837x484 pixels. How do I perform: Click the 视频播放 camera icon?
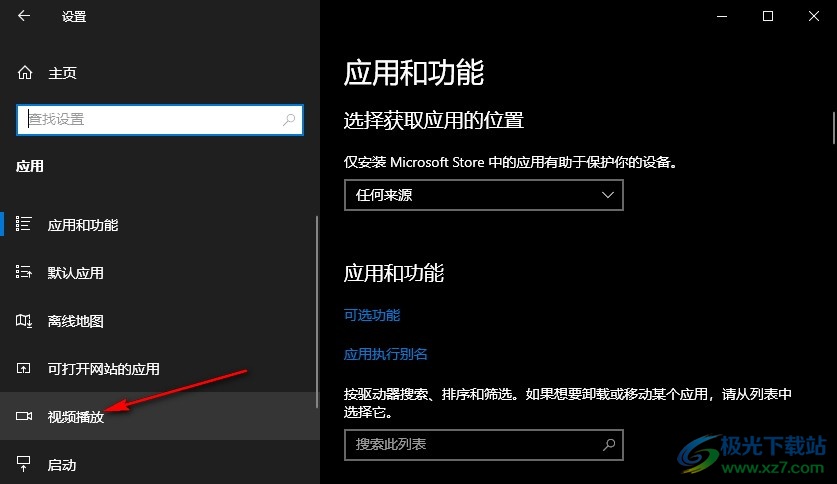(x=23, y=416)
